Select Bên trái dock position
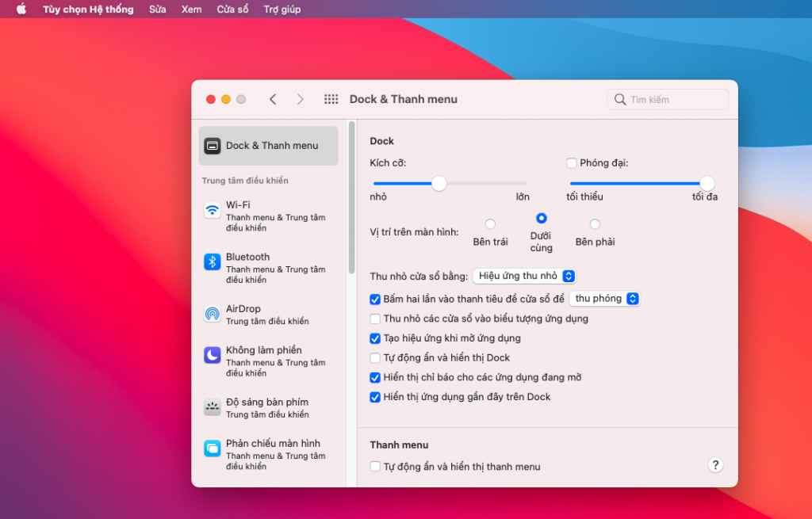Screen dimensions: 812x519 [x=490, y=224]
